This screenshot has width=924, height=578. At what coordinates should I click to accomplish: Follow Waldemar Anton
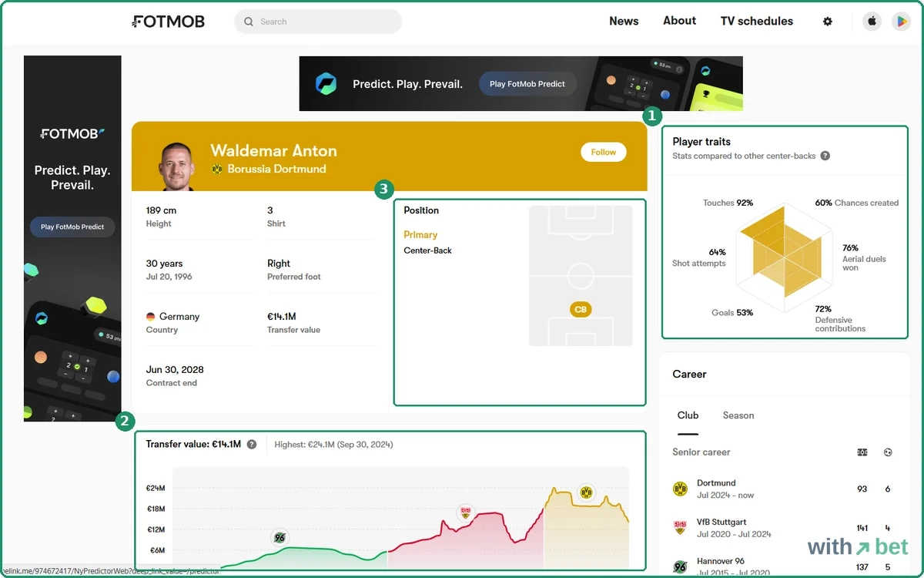pos(604,153)
